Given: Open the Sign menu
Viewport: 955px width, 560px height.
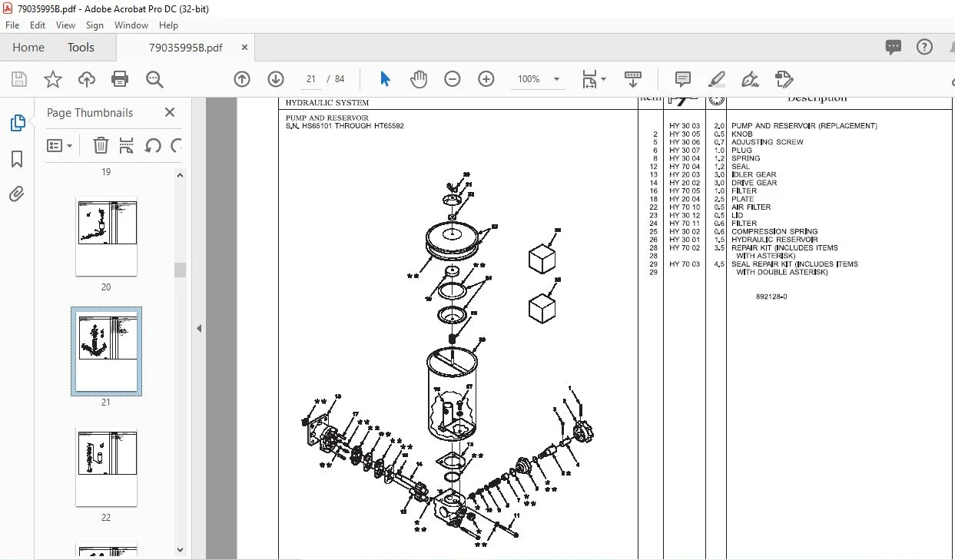Looking at the screenshot, I should pos(95,25).
